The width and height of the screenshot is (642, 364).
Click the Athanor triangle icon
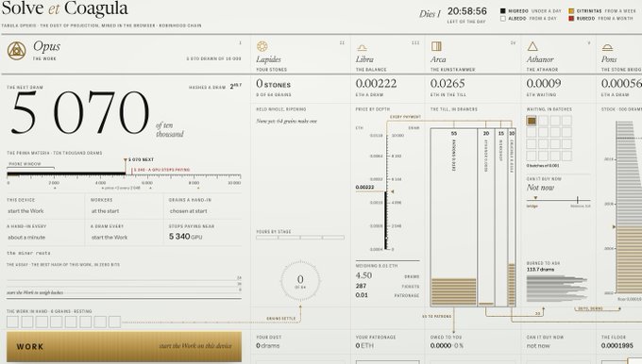click(532, 46)
